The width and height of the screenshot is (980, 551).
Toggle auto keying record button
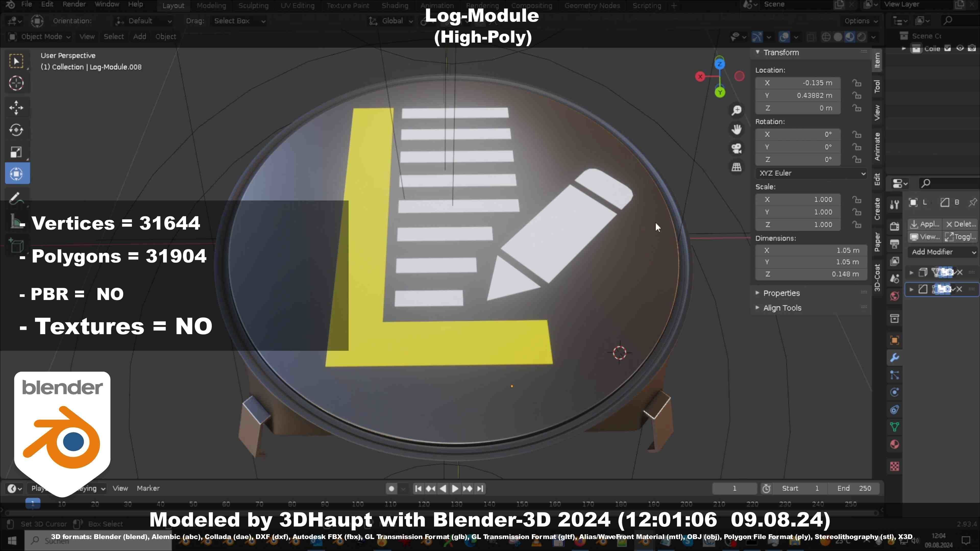(391, 489)
